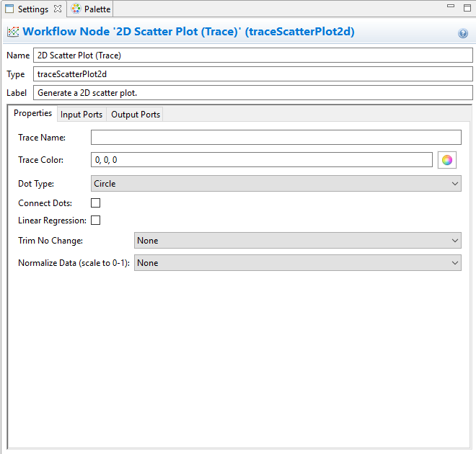The image size is (476, 454).
Task: Enable the Connect Dots checkbox
Action: coord(96,203)
